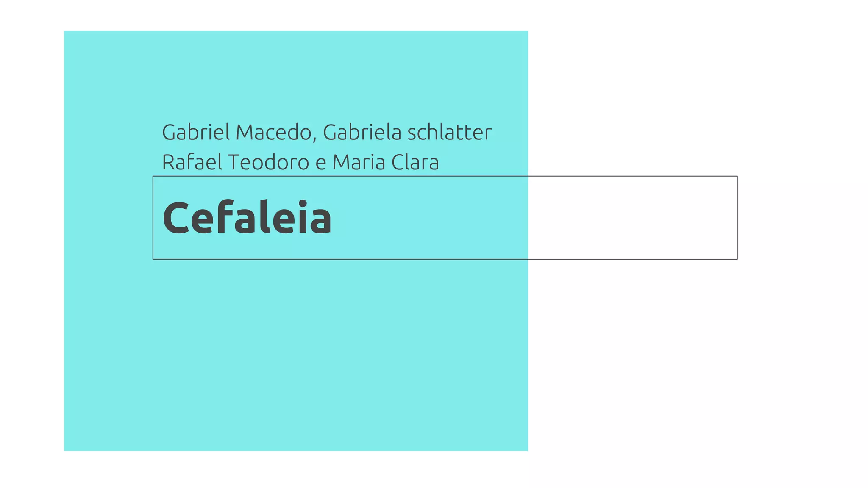Click the surname Teodoro
Viewport: 868px width, 488px height.
point(269,162)
